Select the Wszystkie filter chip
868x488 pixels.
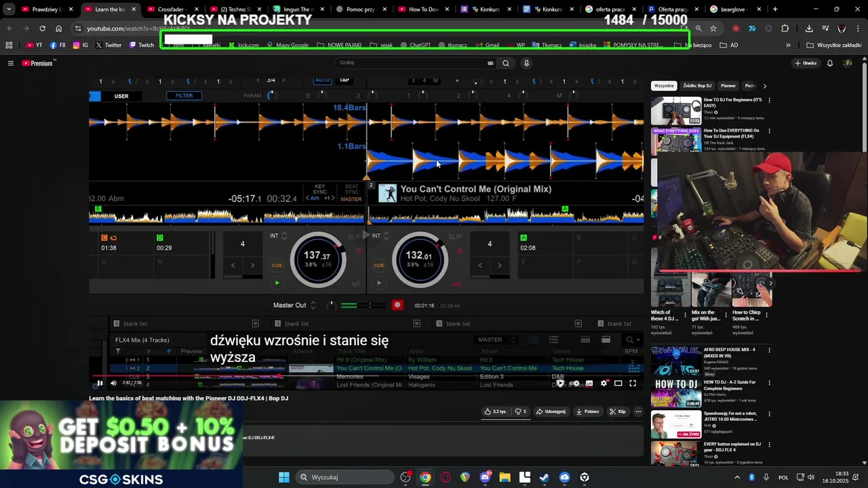664,86
